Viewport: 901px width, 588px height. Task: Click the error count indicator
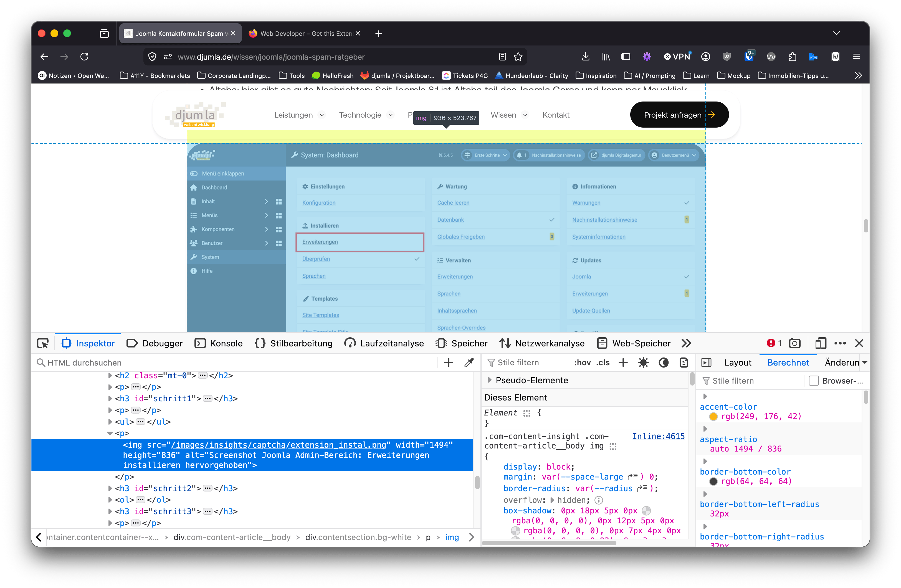(x=774, y=343)
